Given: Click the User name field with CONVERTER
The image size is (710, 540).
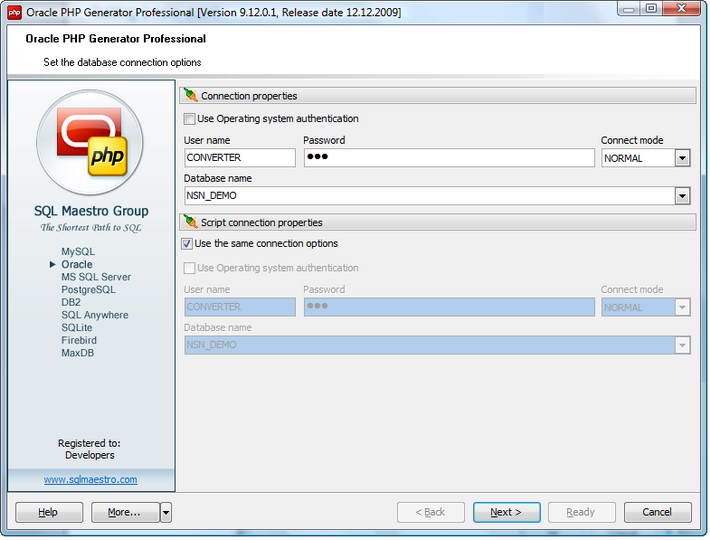Looking at the screenshot, I should click(240, 158).
